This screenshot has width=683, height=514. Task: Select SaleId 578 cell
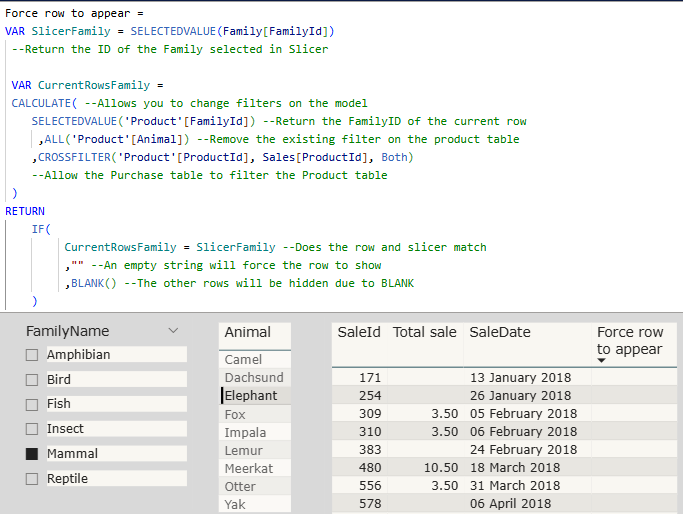(370, 504)
